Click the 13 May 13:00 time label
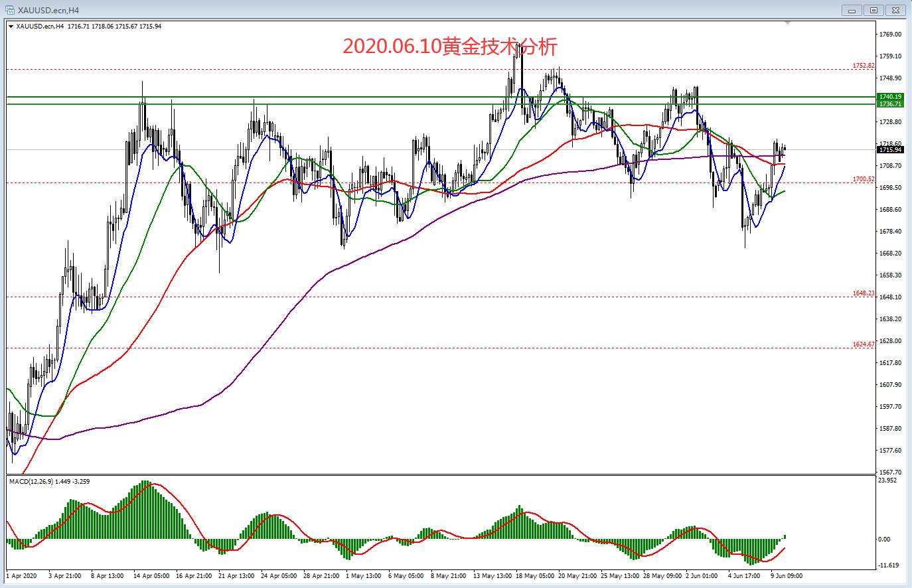912x588 pixels. [492, 576]
